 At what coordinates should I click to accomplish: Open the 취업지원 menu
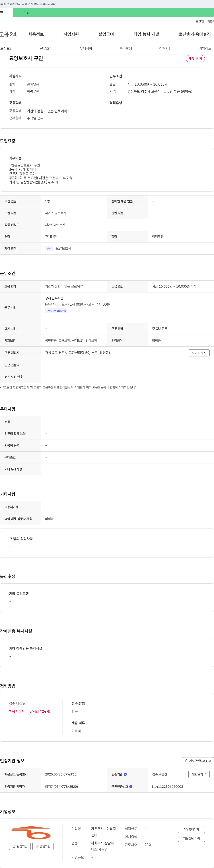pyautogui.click(x=71, y=34)
